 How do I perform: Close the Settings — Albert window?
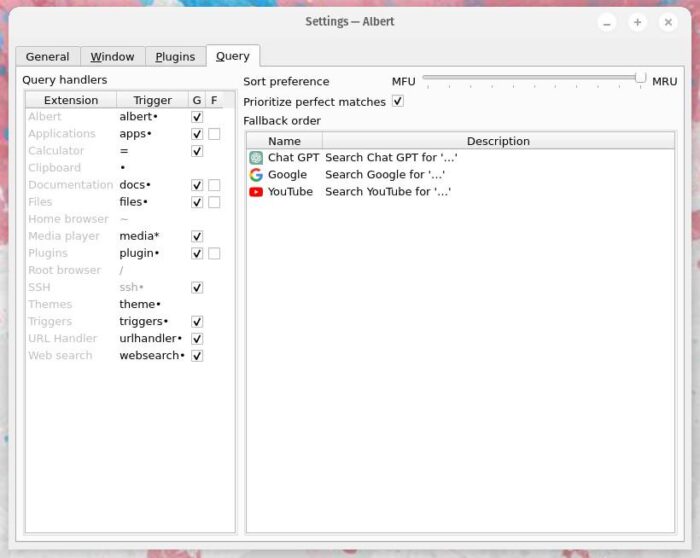pyautogui.click(x=668, y=22)
